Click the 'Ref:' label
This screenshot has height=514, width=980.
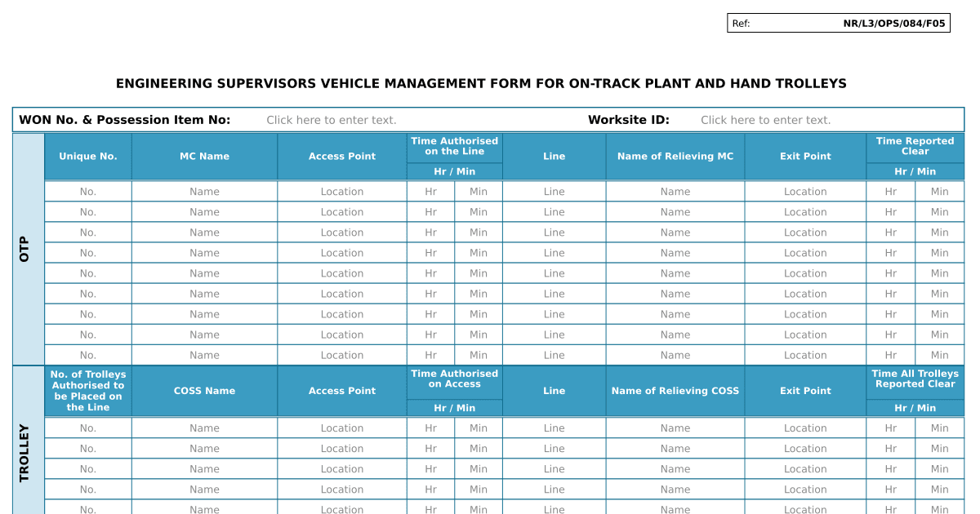(x=741, y=24)
